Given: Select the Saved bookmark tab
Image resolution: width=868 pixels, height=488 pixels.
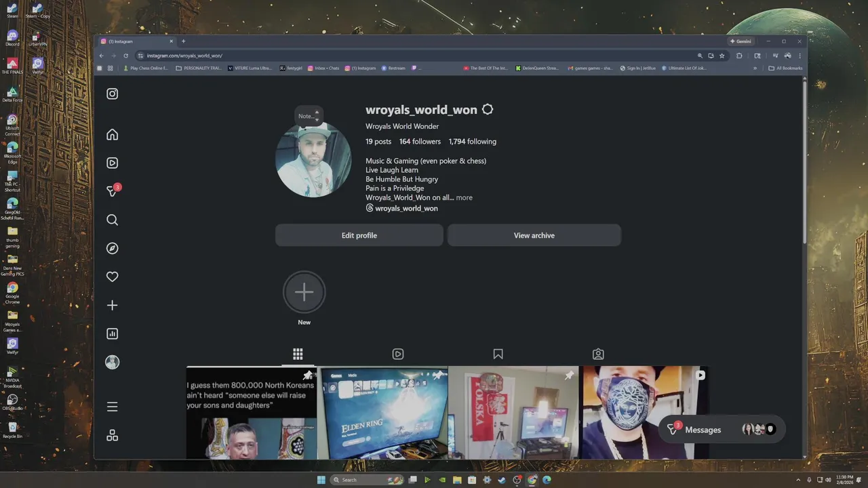Looking at the screenshot, I should (498, 354).
